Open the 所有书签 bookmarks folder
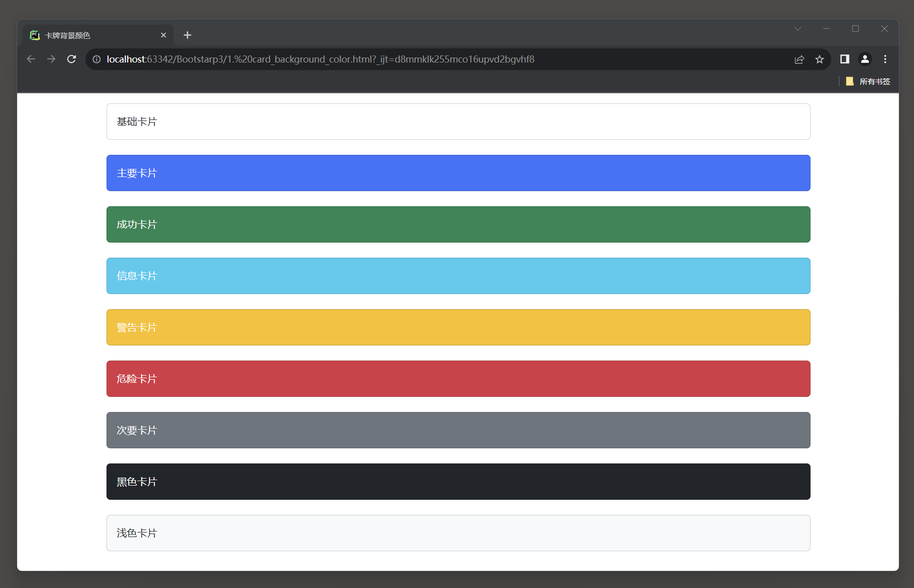The height and width of the screenshot is (588, 914). click(868, 81)
